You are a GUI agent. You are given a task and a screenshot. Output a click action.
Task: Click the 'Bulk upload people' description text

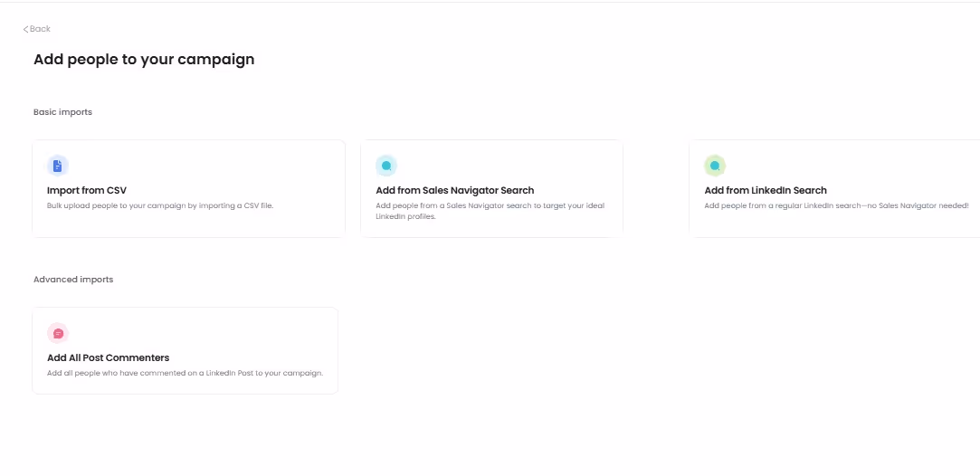[160, 205]
